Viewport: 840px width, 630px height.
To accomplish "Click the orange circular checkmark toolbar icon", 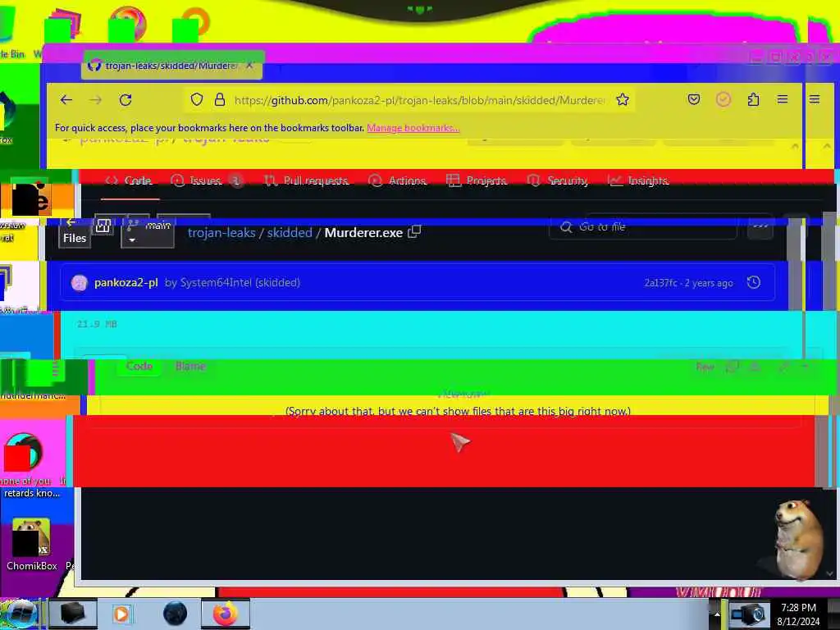I will (x=724, y=99).
